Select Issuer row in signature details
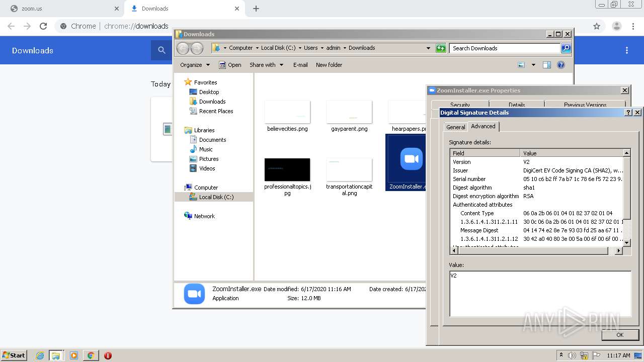This screenshot has height=362, width=644. point(536,170)
